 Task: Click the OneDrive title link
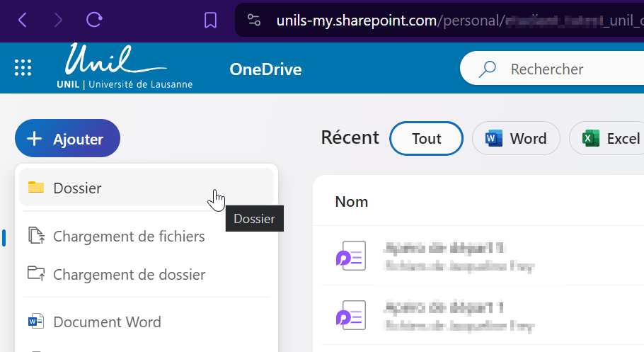coord(265,69)
